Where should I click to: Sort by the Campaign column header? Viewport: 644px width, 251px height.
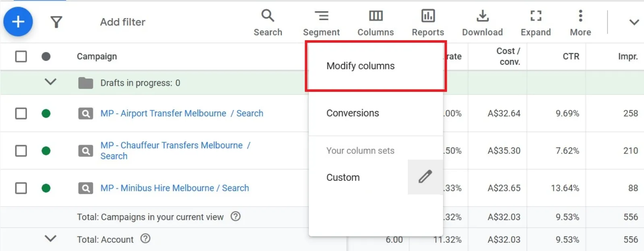tap(97, 56)
